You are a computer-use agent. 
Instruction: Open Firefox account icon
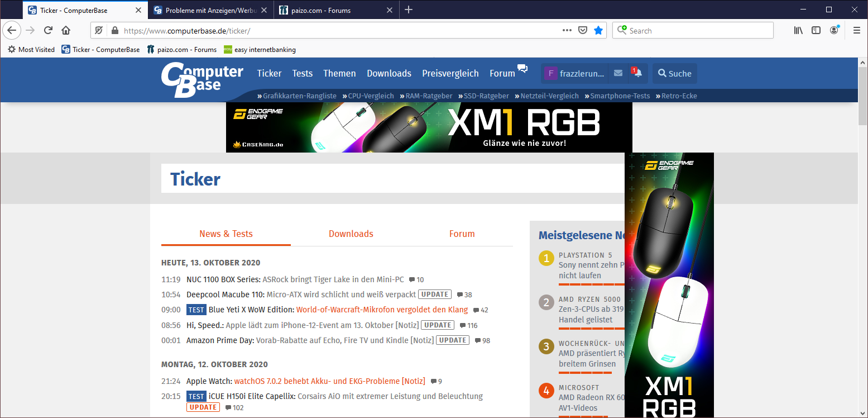pos(835,30)
